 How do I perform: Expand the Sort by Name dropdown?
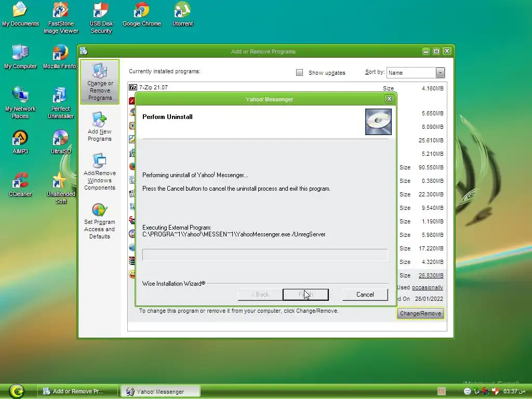[440, 73]
